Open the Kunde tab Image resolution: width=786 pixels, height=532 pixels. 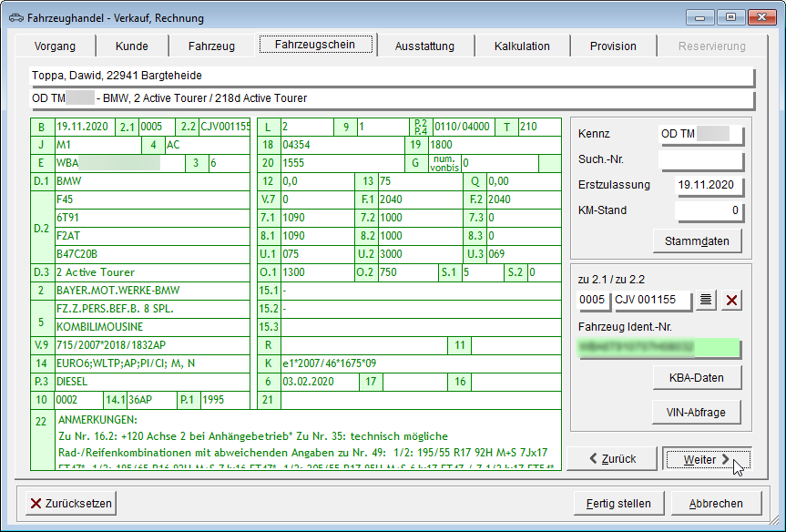132,46
